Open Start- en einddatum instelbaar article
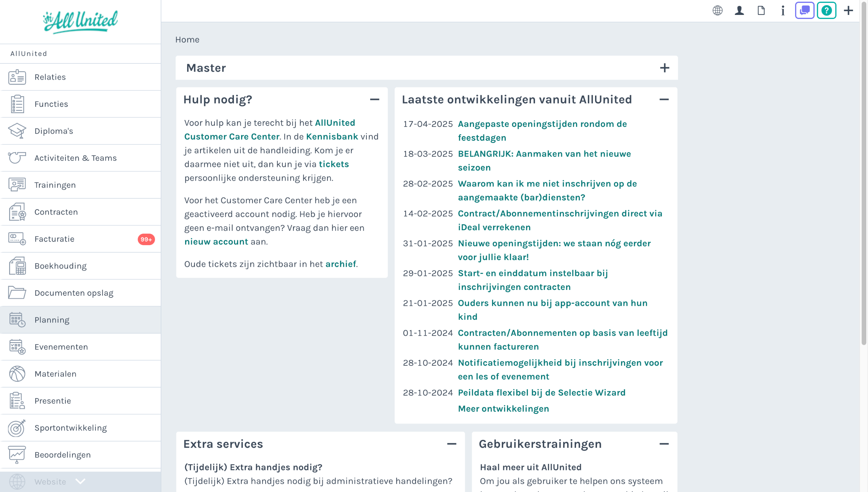The width and height of the screenshot is (868, 492). click(533, 280)
